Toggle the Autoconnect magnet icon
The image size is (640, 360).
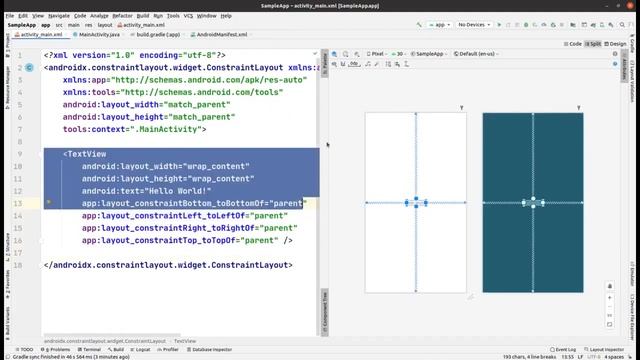(x=343, y=64)
